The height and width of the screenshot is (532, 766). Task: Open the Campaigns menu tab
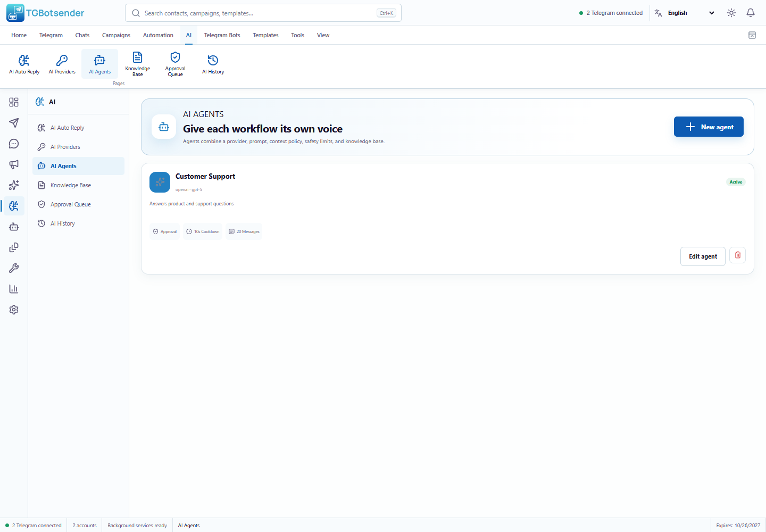pos(116,35)
